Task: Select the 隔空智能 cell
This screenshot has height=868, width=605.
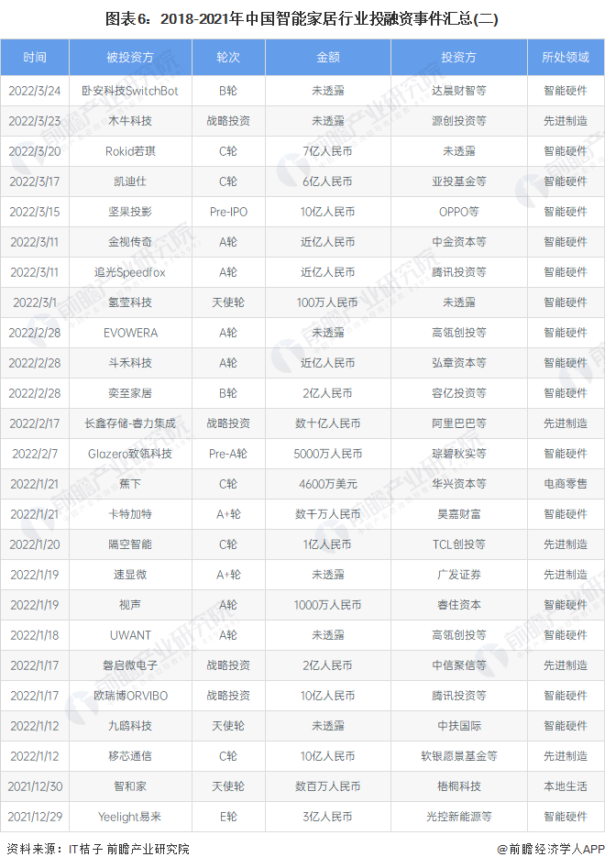Action: click(x=130, y=544)
